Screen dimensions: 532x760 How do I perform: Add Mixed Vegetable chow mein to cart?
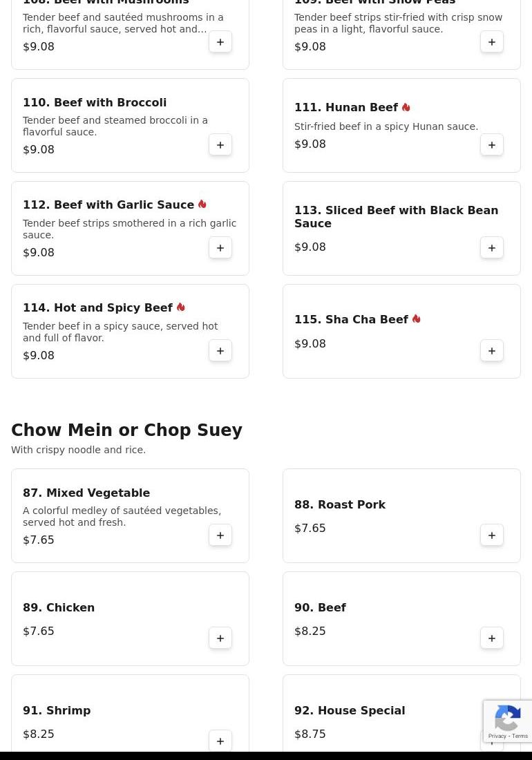tap(220, 535)
